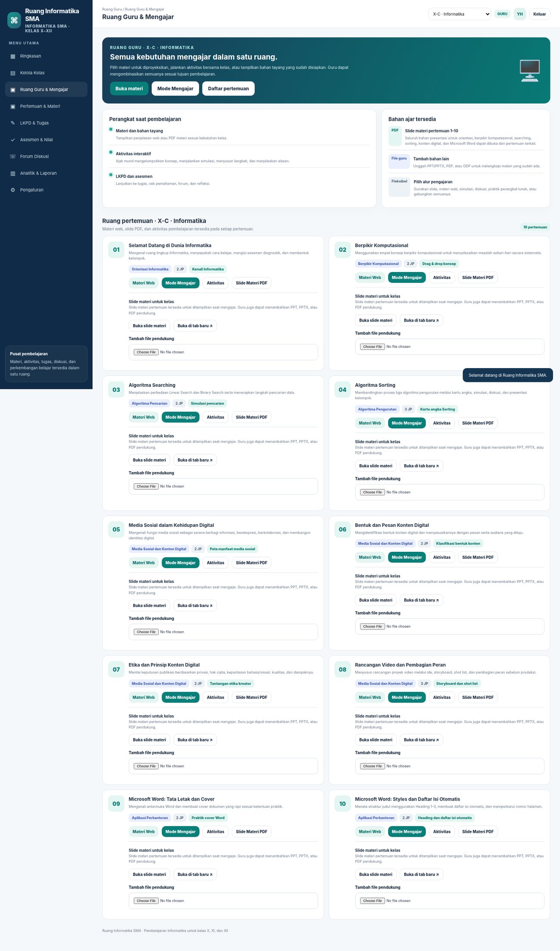Open the X-C · Informatika class dropdown
Screen dimensions: 560x951
(x=459, y=14)
